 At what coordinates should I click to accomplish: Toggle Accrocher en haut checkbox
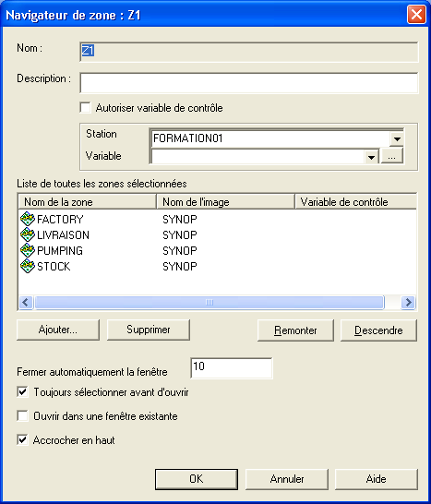(22, 439)
